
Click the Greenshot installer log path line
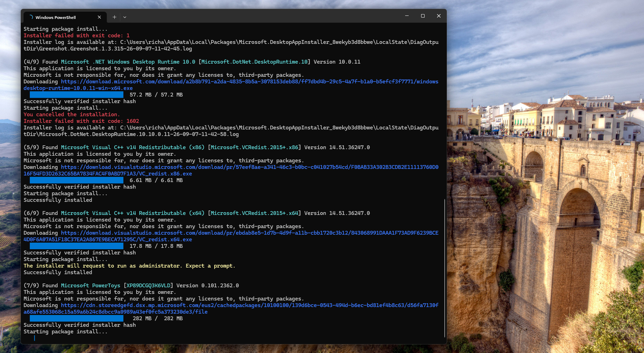pos(231,45)
